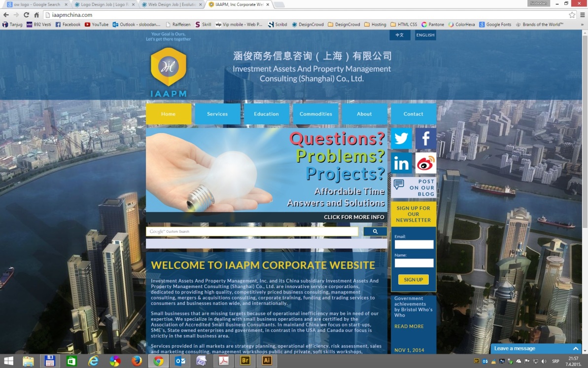Open the Pantone bookmark
This screenshot has width=588, height=368.
coord(433,24)
